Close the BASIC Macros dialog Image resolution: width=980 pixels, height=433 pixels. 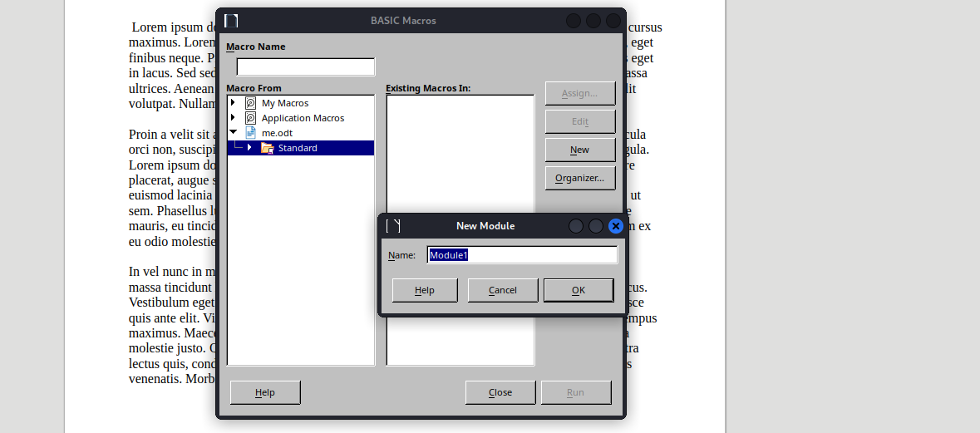(500, 392)
